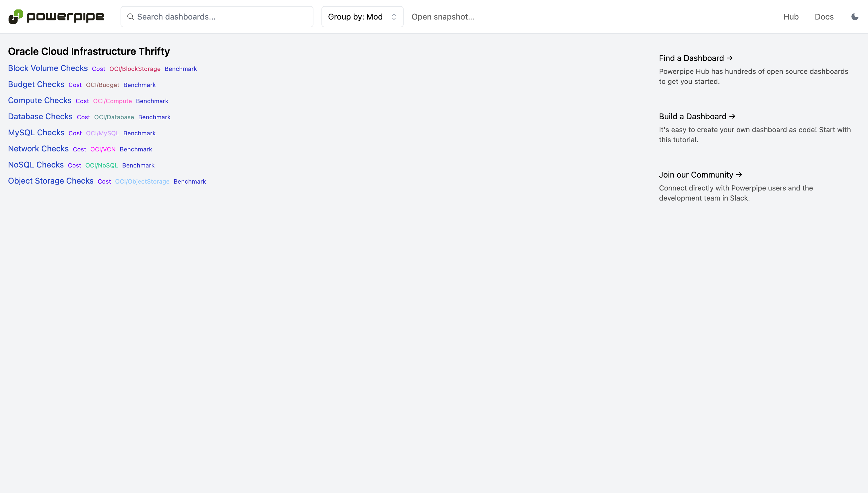Image resolution: width=868 pixels, height=493 pixels.
Task: Click Join our Community arrow link
Action: (700, 175)
